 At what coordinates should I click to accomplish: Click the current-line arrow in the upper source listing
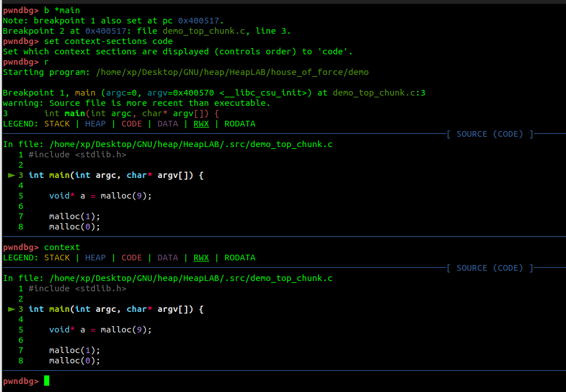[11, 176]
